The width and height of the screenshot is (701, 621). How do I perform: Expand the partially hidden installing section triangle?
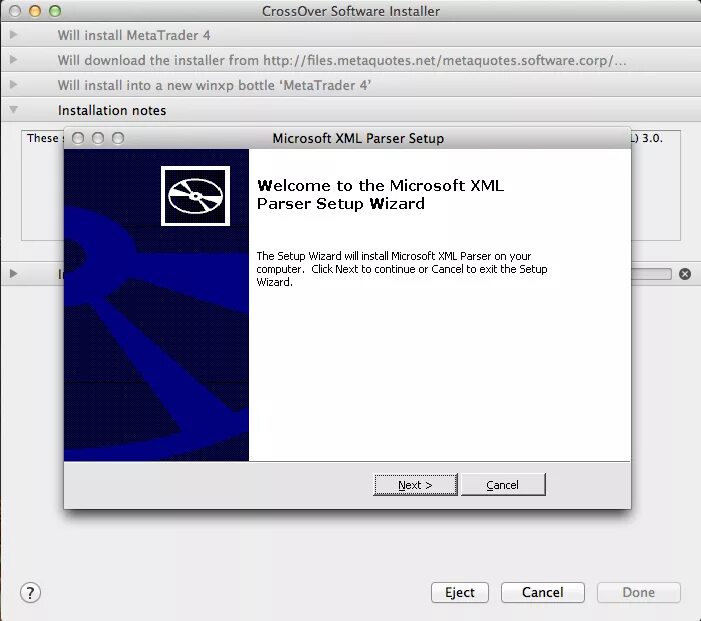[x=13, y=273]
